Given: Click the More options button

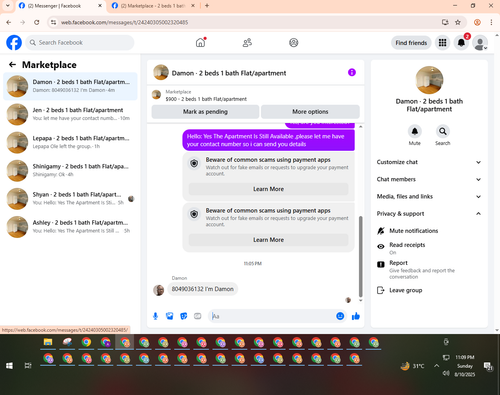Looking at the screenshot, I should 310,112.
